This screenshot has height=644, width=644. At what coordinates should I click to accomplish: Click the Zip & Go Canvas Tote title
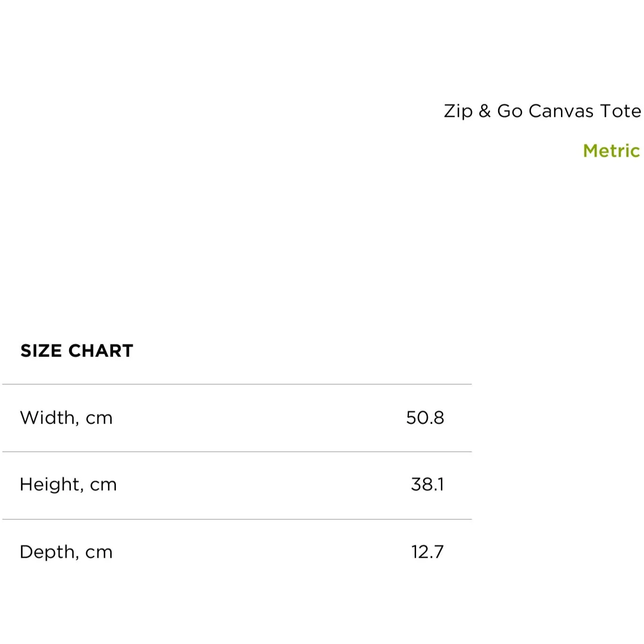(x=542, y=111)
